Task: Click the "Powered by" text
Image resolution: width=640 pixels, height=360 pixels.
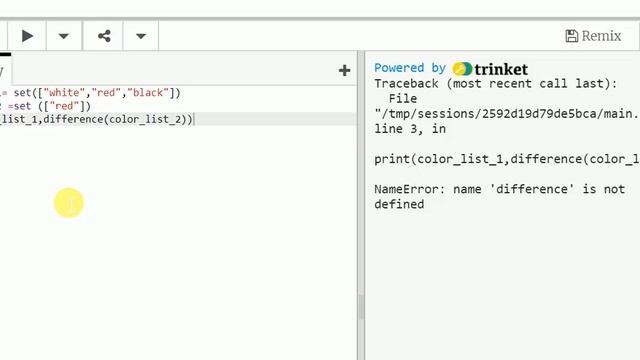Action: click(410, 68)
